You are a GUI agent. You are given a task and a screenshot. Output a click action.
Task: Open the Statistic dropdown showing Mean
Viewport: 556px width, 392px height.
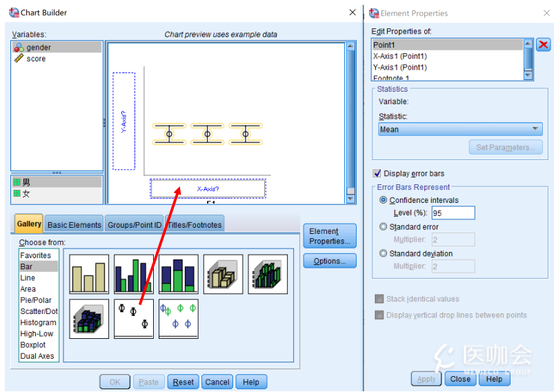460,129
